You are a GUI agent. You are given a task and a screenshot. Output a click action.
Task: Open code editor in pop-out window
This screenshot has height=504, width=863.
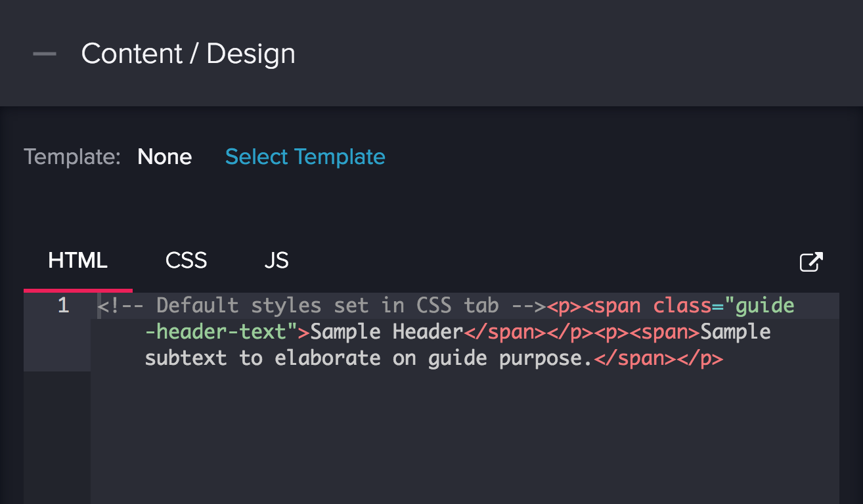coord(810,262)
